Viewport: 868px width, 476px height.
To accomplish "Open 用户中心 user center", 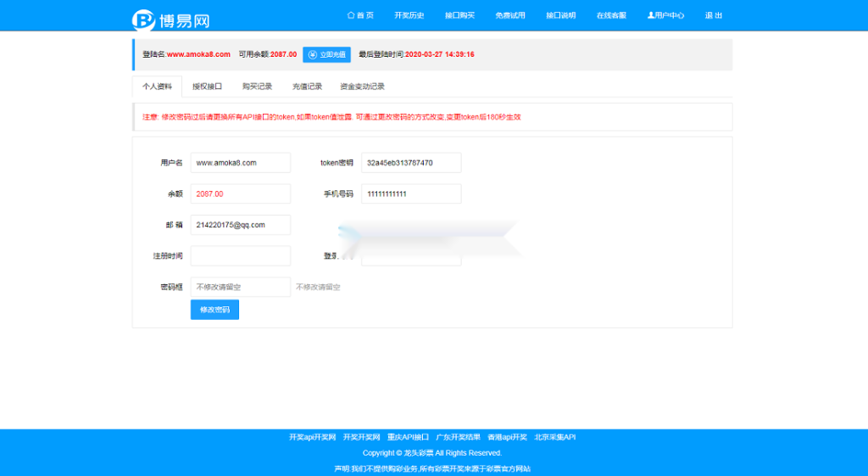I will pos(665,15).
